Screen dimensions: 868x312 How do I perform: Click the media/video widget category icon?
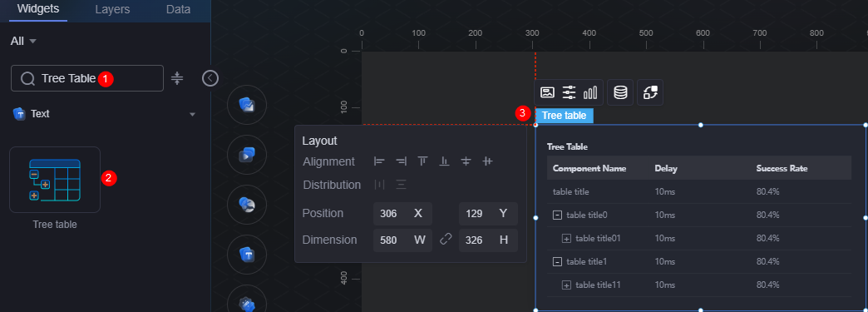tap(246, 155)
